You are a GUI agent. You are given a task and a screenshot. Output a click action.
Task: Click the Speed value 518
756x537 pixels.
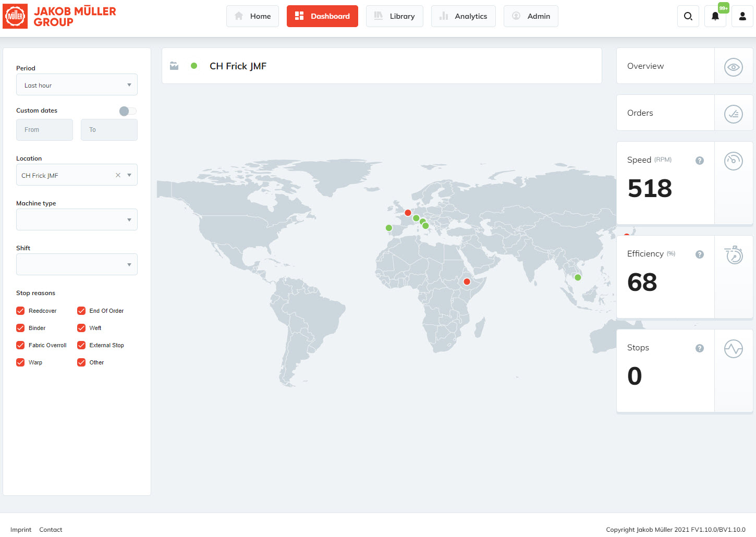pos(650,188)
